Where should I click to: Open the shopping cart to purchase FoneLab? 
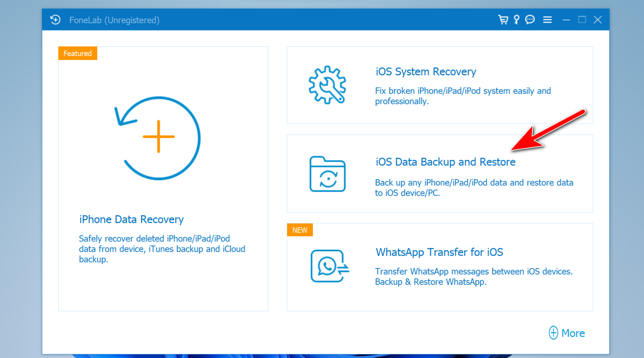pyautogui.click(x=503, y=20)
